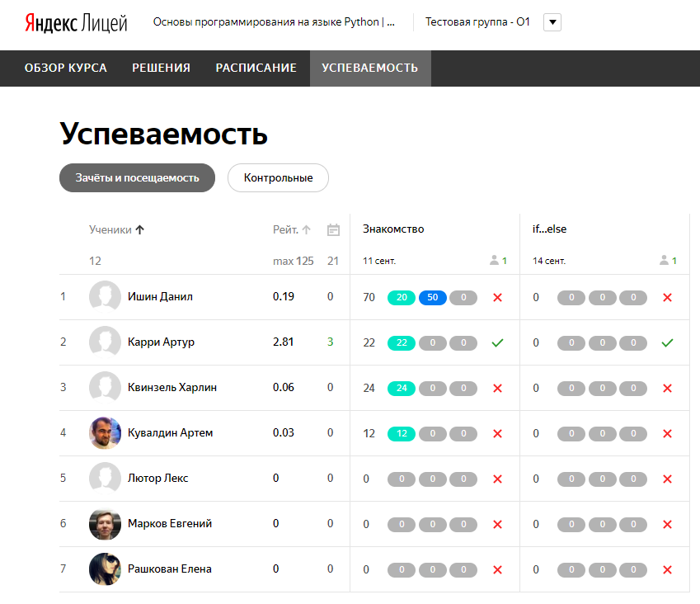
Task: Toggle if...else attendance for Ишин Данил
Action: click(667, 298)
